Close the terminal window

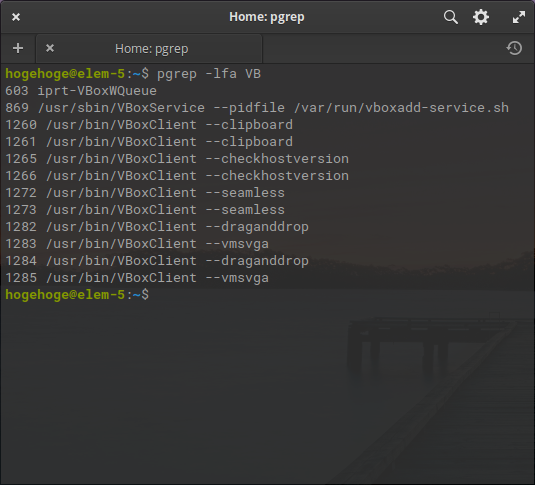tap(16, 17)
